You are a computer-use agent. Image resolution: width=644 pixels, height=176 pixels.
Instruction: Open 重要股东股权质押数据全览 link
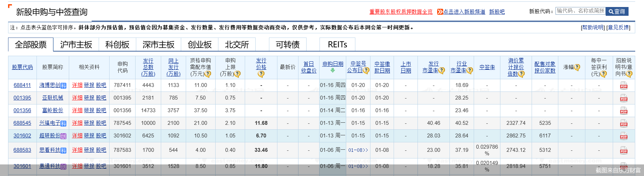tap(401, 12)
